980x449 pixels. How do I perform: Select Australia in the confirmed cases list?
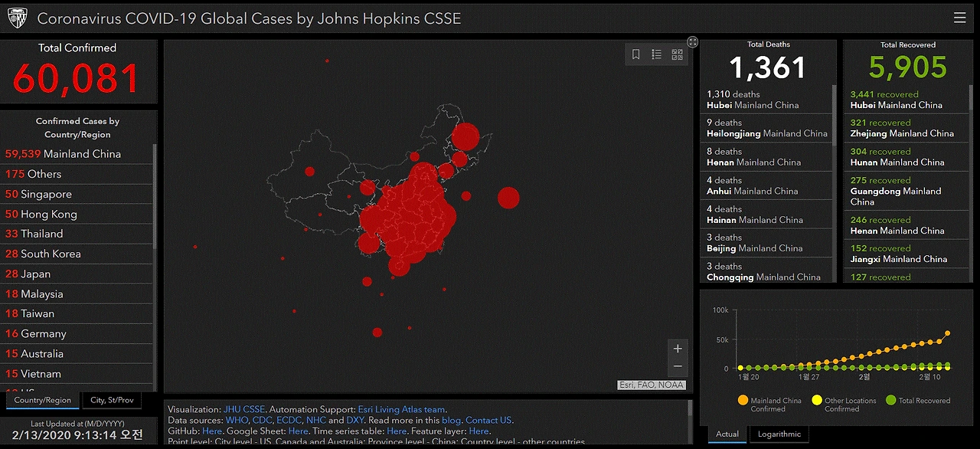(77, 353)
